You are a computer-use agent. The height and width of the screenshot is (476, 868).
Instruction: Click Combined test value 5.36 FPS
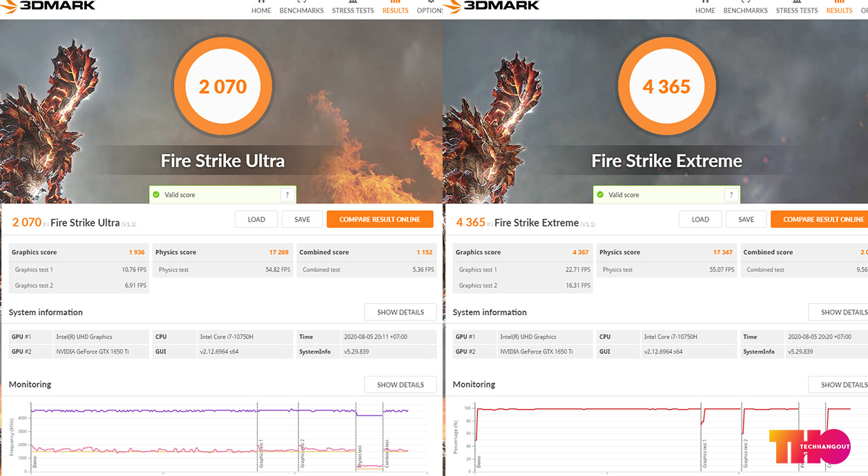click(423, 269)
